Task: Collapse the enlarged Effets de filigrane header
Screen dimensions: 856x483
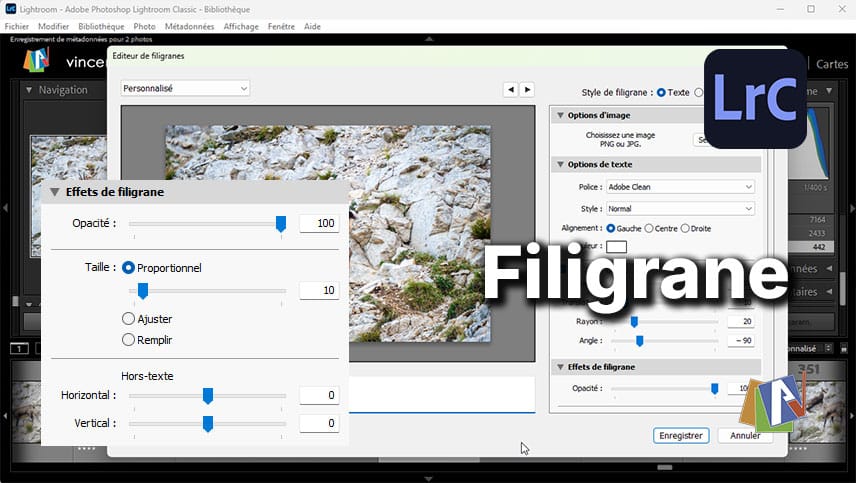Action: tap(55, 192)
